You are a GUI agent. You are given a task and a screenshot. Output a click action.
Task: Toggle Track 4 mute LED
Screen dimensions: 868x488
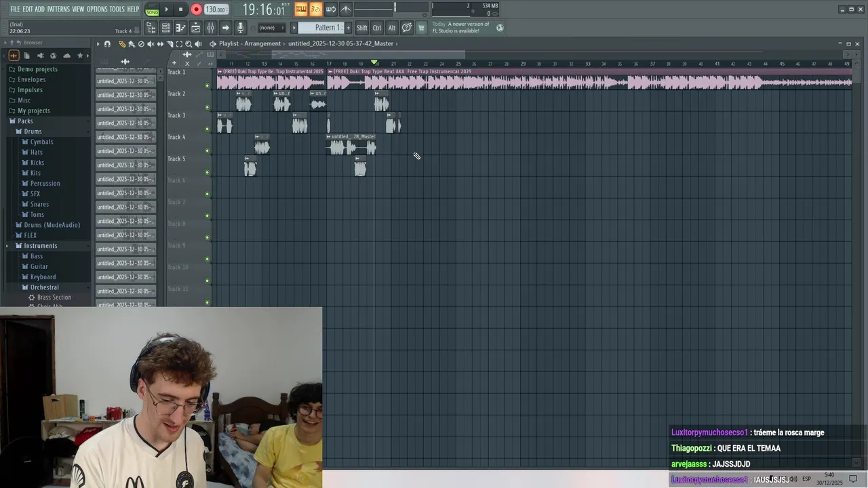coord(208,150)
